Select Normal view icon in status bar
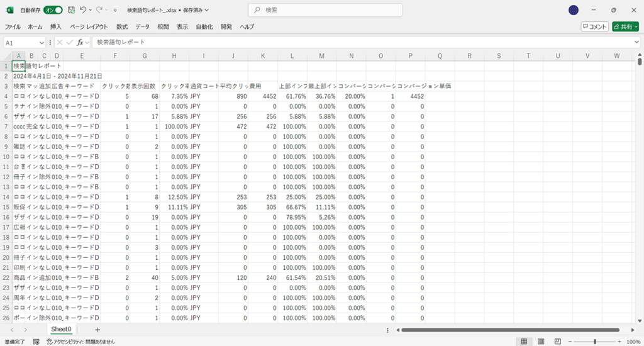 point(523,342)
